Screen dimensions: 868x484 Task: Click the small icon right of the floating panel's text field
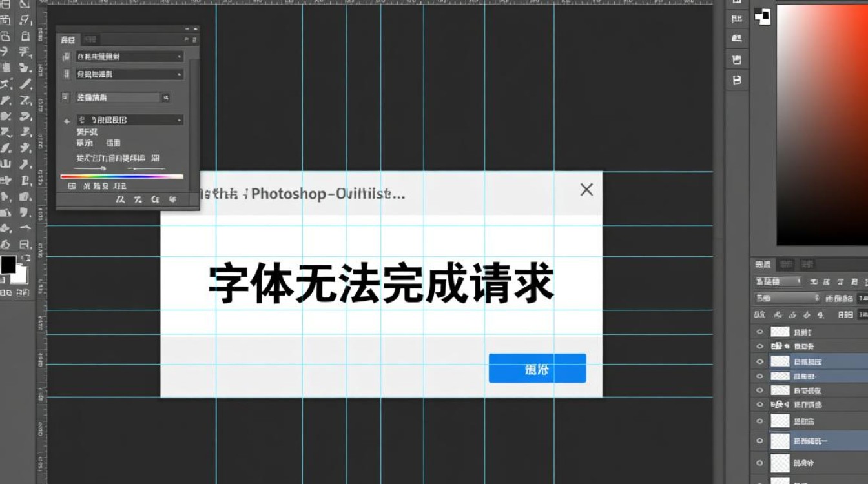tap(166, 97)
